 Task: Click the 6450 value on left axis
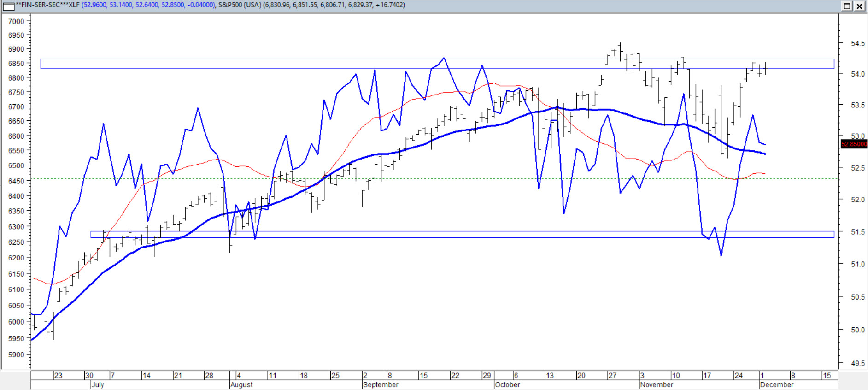click(16, 182)
